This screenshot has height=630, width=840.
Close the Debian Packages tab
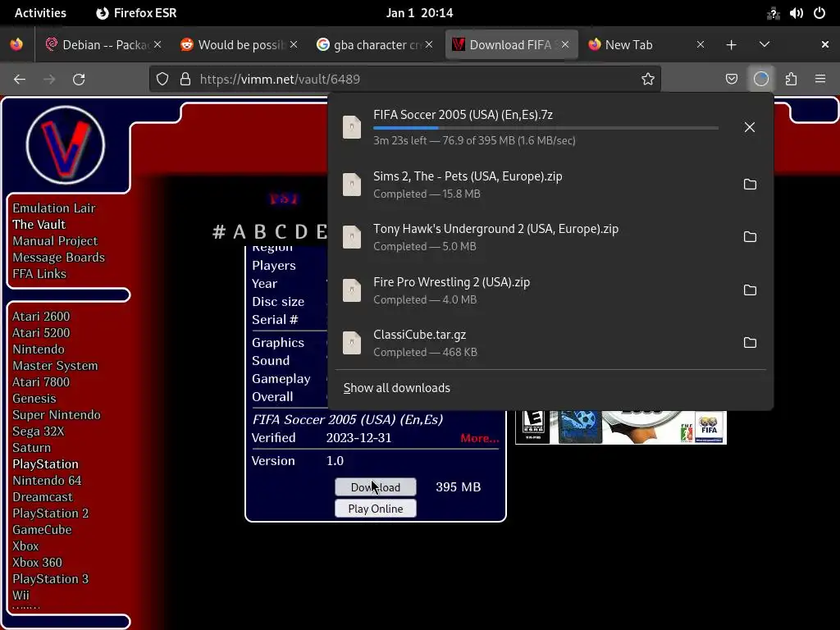tap(157, 45)
